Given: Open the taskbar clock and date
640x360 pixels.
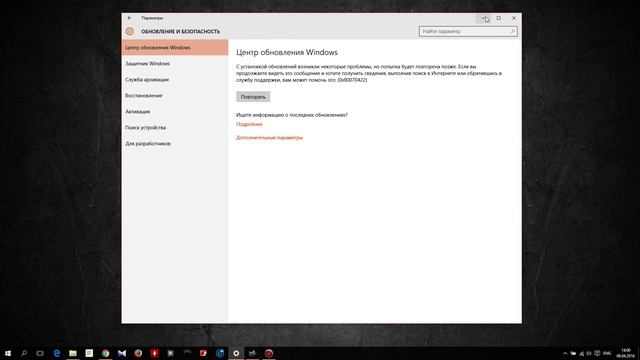Looking at the screenshot, I should (626, 353).
